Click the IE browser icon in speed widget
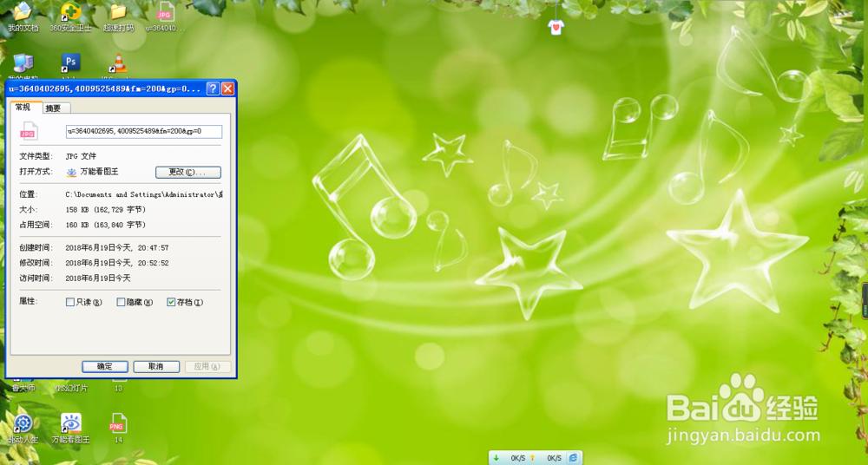This screenshot has height=465, width=868. click(574, 458)
